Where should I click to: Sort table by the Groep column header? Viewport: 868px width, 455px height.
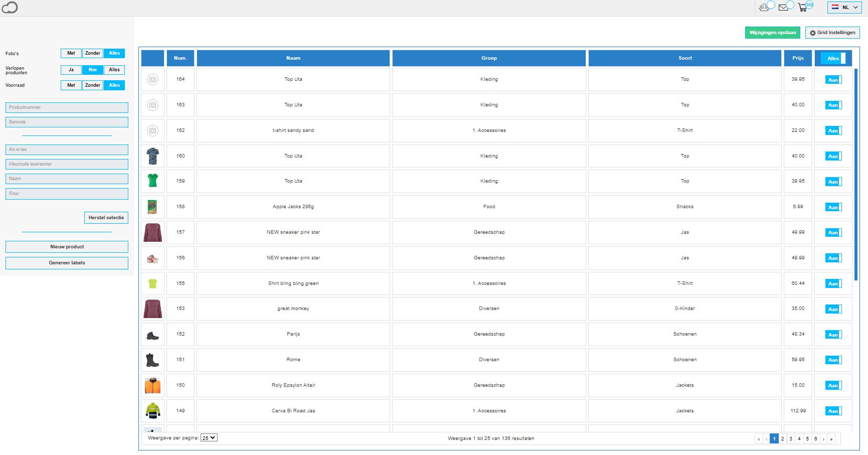[489, 58]
